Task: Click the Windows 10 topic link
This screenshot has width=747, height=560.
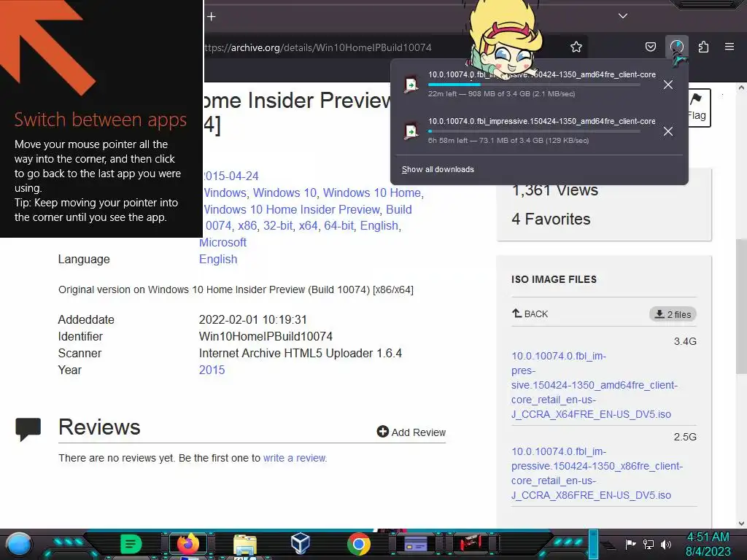Action: click(285, 192)
